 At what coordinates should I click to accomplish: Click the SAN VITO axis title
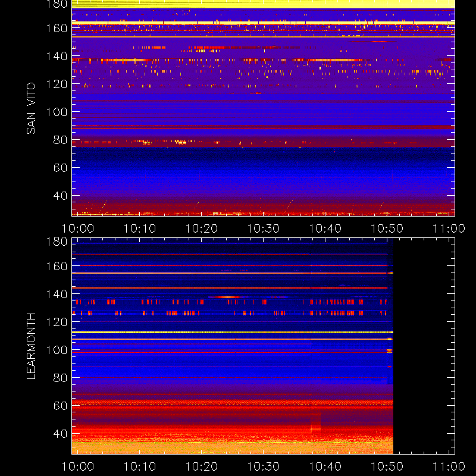[x=31, y=108]
